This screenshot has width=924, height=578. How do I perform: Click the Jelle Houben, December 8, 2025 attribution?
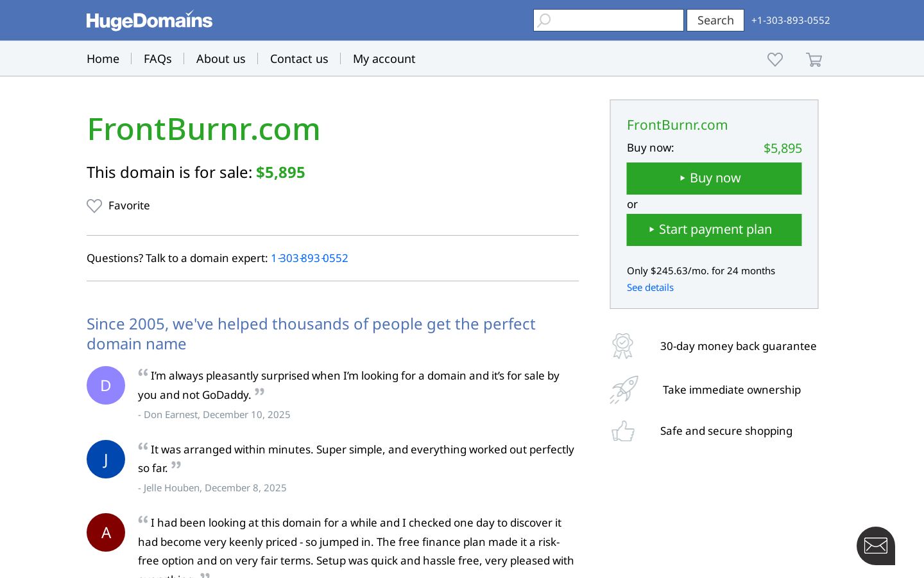point(212,488)
